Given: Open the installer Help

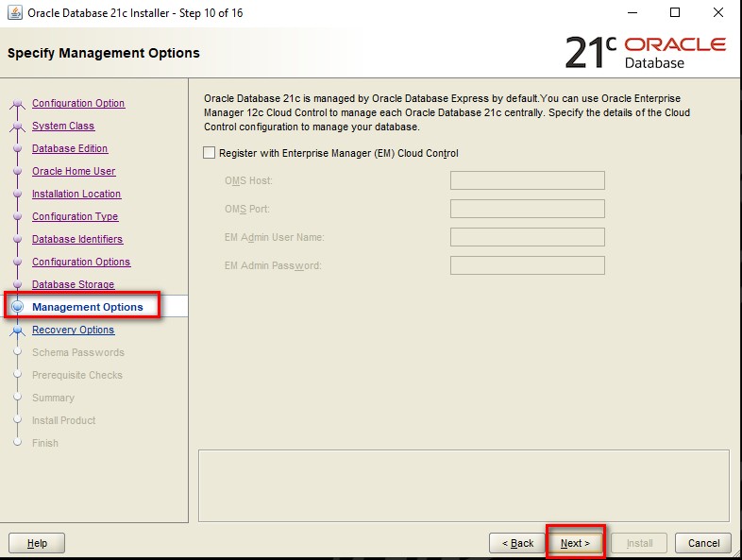Looking at the screenshot, I should point(37,543).
